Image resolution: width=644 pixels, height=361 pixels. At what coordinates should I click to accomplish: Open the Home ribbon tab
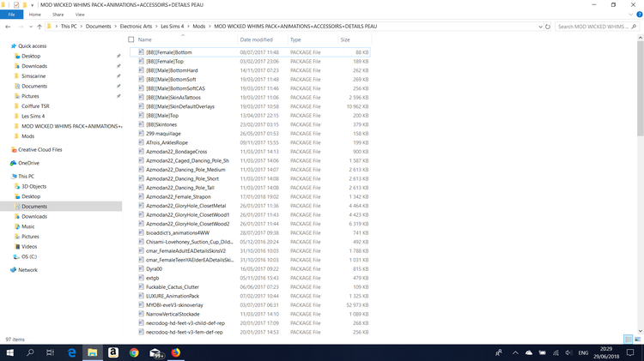point(35,15)
